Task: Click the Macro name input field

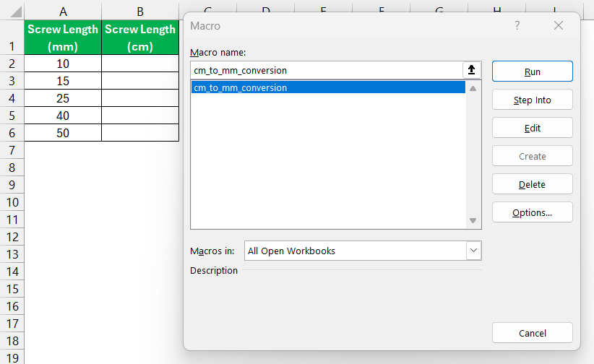Action: pyautogui.click(x=327, y=70)
